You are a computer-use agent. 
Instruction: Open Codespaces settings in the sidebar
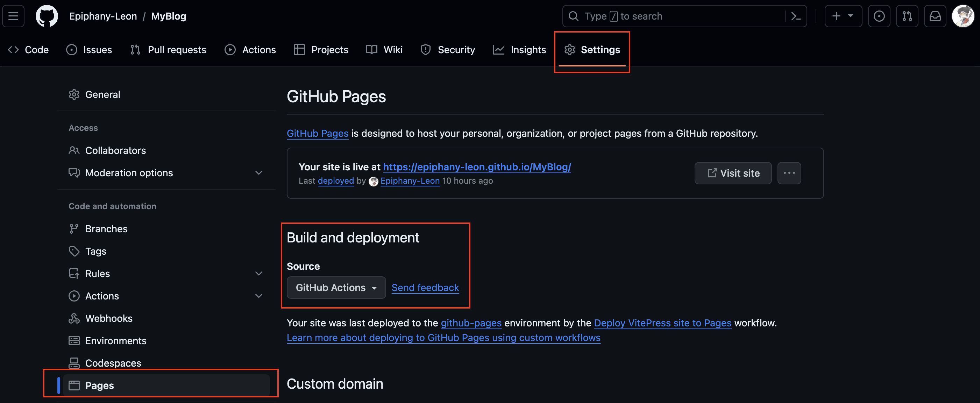click(166, 363)
